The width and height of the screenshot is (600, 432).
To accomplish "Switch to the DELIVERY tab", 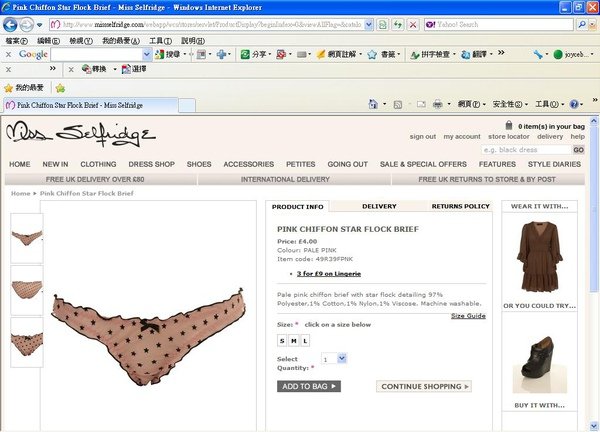I will [x=379, y=206].
